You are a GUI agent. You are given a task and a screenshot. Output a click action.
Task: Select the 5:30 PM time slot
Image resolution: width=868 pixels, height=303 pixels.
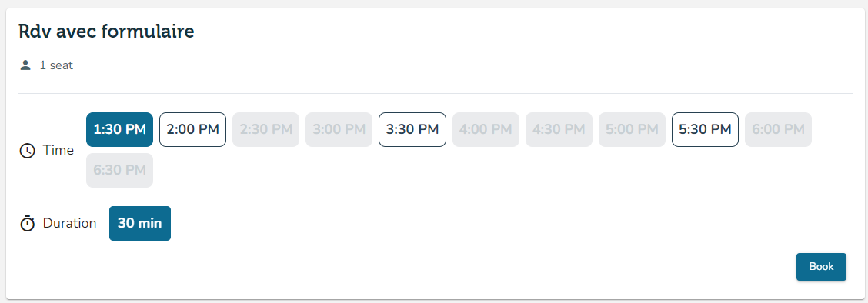pos(705,129)
